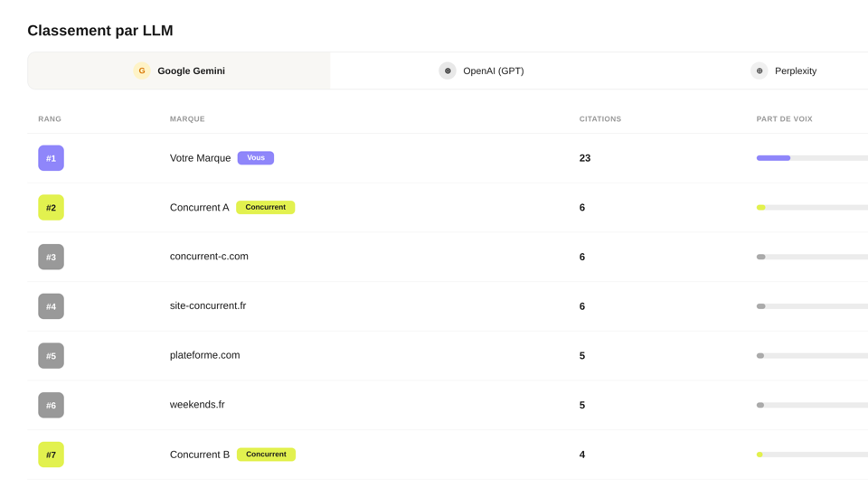Image resolution: width=868 pixels, height=488 pixels.
Task: Click the Concurrent tag next to Concurrent B
Action: (266, 455)
